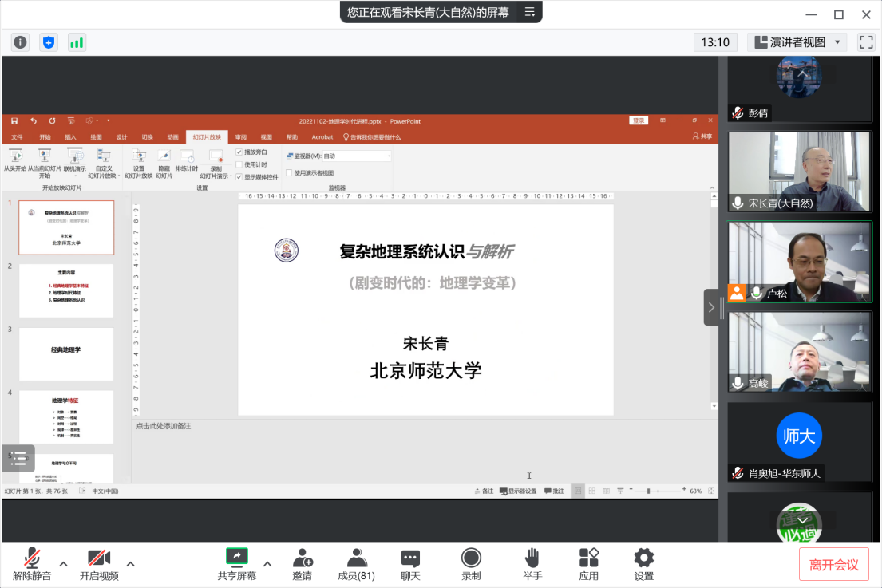The height and width of the screenshot is (588, 882).
Task: Switch to 开始 ribbon tab
Action: pyautogui.click(x=45, y=137)
